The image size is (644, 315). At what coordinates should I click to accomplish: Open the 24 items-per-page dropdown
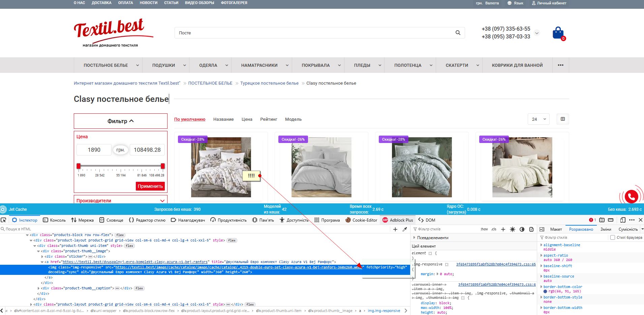538,119
